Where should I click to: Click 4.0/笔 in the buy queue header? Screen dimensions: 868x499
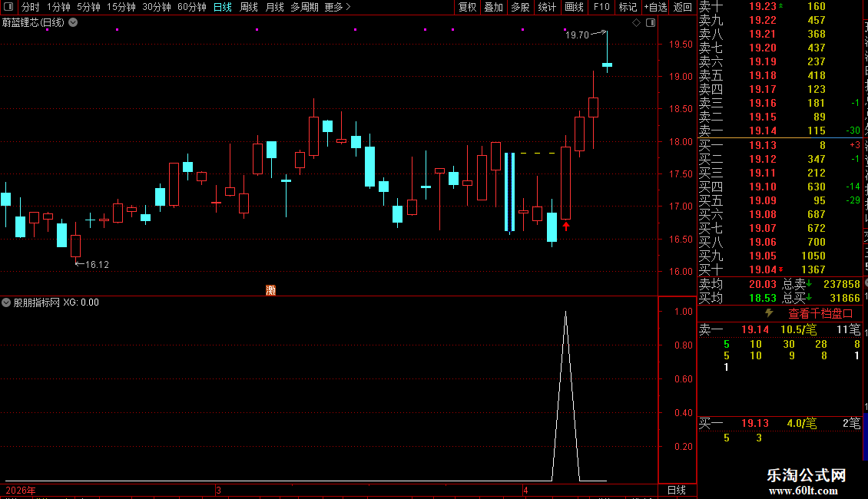(x=802, y=423)
